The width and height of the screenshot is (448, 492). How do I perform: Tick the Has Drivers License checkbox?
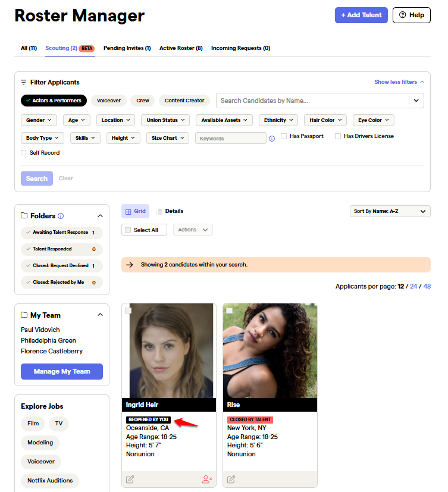[x=338, y=136]
